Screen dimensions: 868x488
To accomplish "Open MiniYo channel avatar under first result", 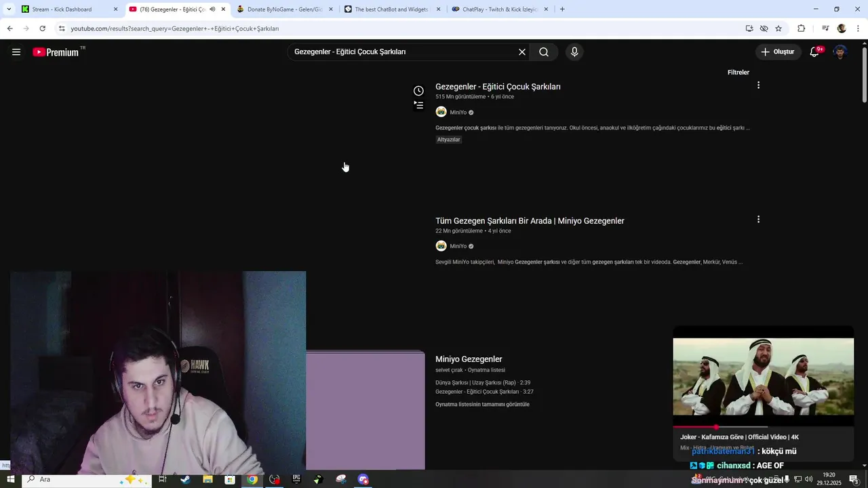I will (441, 113).
